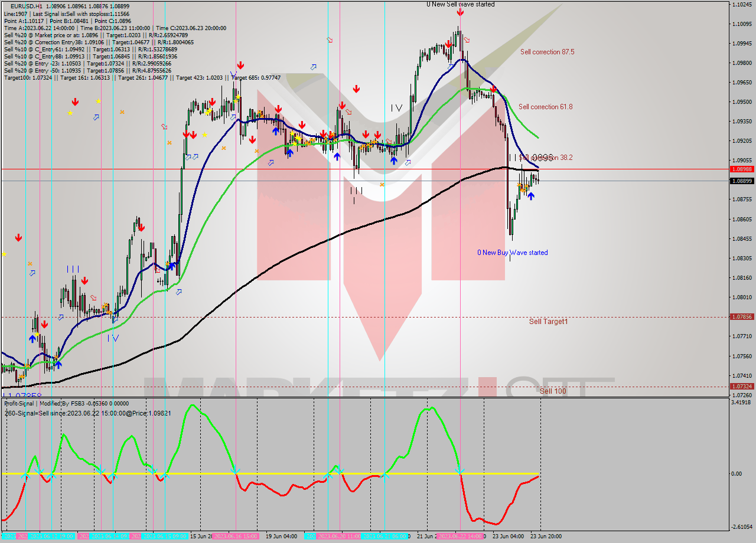The width and height of the screenshot is (756, 543).
Task: Select the lone red arrow above the far-left edge star
Action: click(x=19, y=237)
